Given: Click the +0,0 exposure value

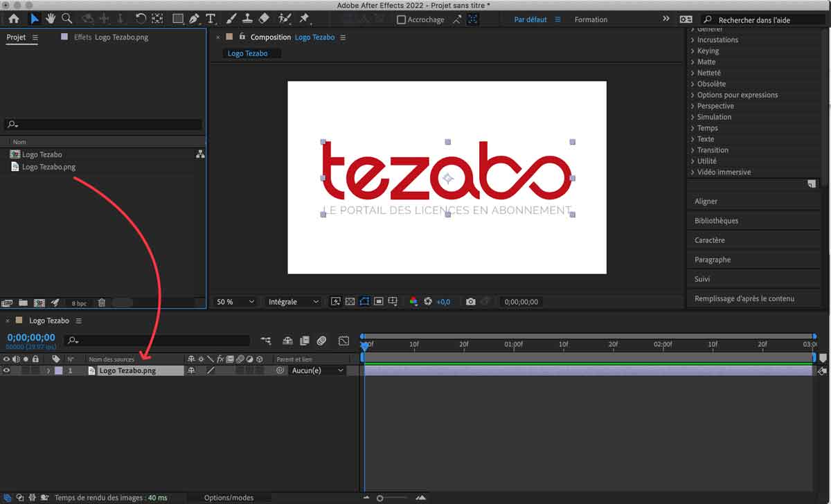Looking at the screenshot, I should 443,302.
